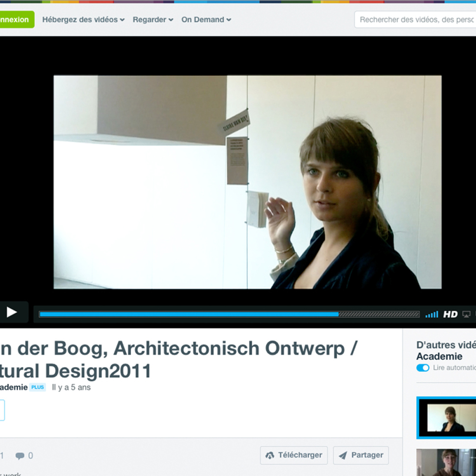
Task: Click the Academie uploader link under the title
Action: pyautogui.click(x=13, y=387)
